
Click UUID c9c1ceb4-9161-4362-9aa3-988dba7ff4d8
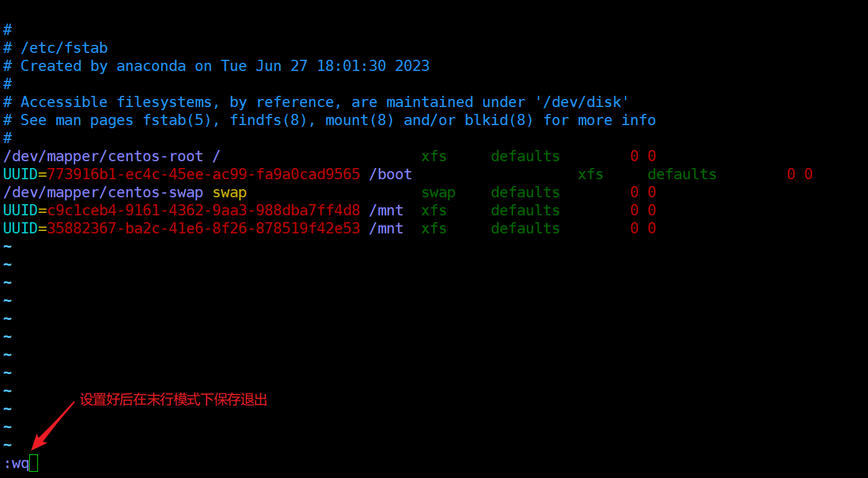click(203, 210)
